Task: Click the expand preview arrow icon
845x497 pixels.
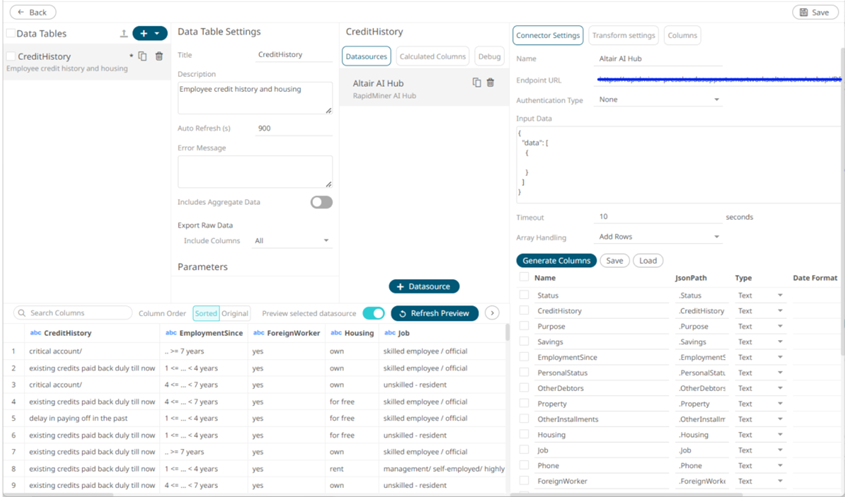Action: click(492, 313)
